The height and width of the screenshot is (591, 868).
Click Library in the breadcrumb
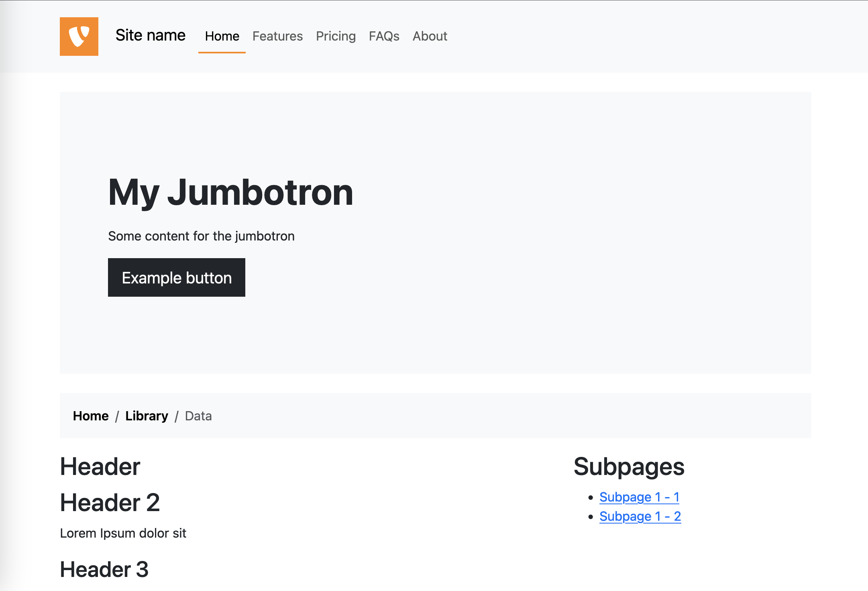click(147, 416)
